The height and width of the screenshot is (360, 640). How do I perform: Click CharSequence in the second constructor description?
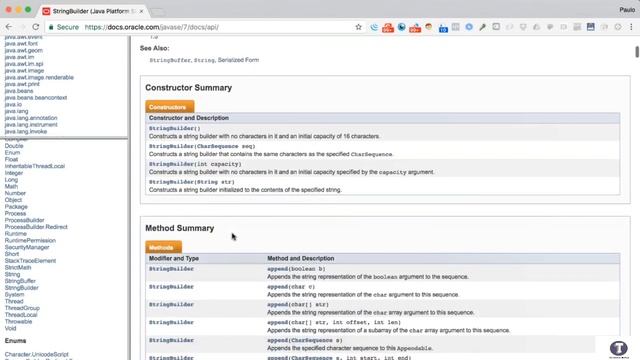[x=371, y=154]
